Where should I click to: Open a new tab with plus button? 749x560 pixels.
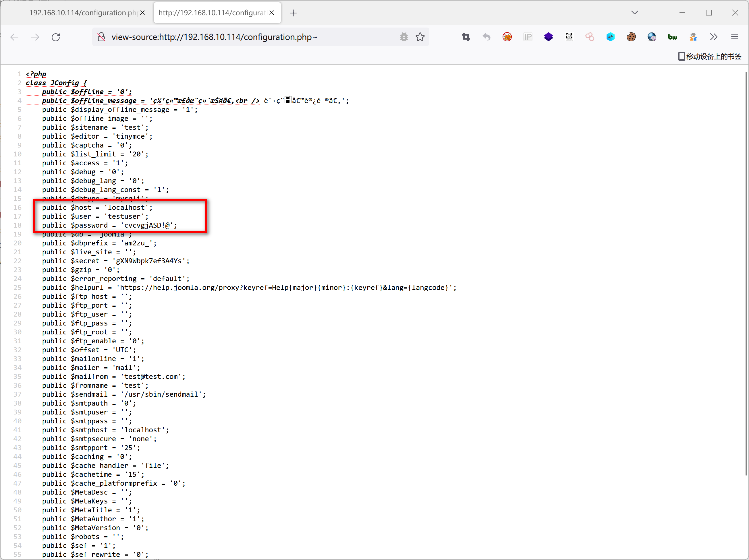[x=293, y=13]
